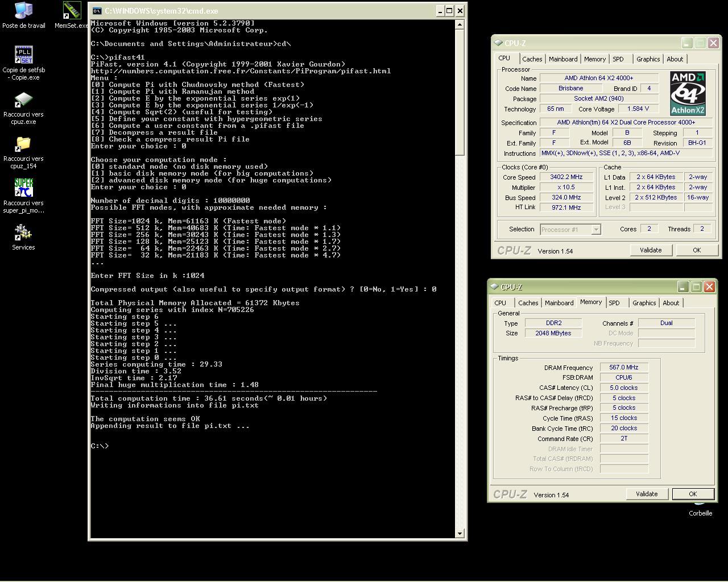This screenshot has height=582, width=728.
Task: Click the memory Size value 2048 MBytes
Action: (553, 333)
